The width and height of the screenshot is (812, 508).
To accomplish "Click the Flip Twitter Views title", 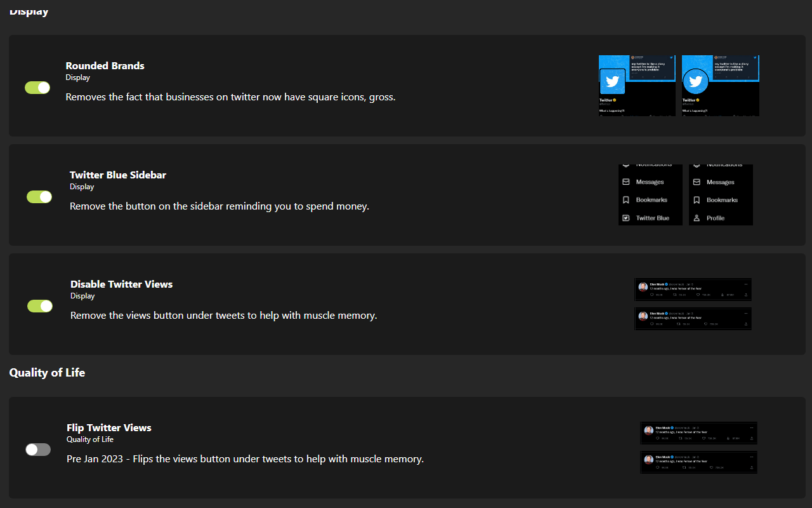I will tap(109, 427).
